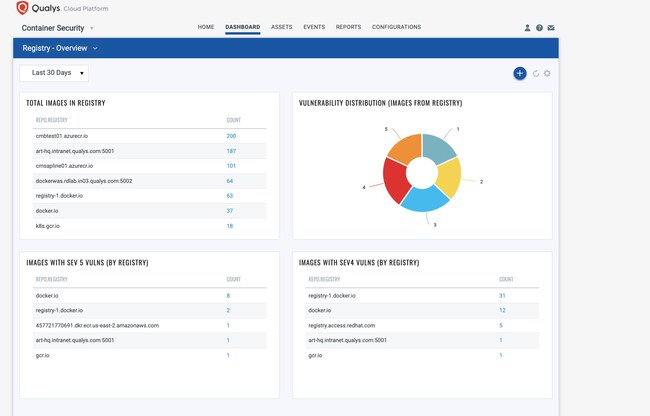
Task: Navigate to the Events tab
Action: click(x=314, y=27)
